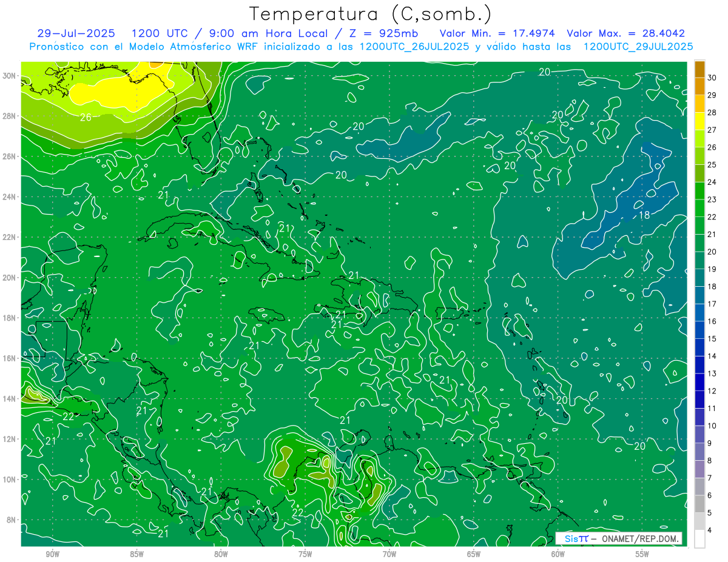Click the '80W' longitude axis label
Image resolution: width=728 pixels, height=562 pixels.
click(221, 554)
